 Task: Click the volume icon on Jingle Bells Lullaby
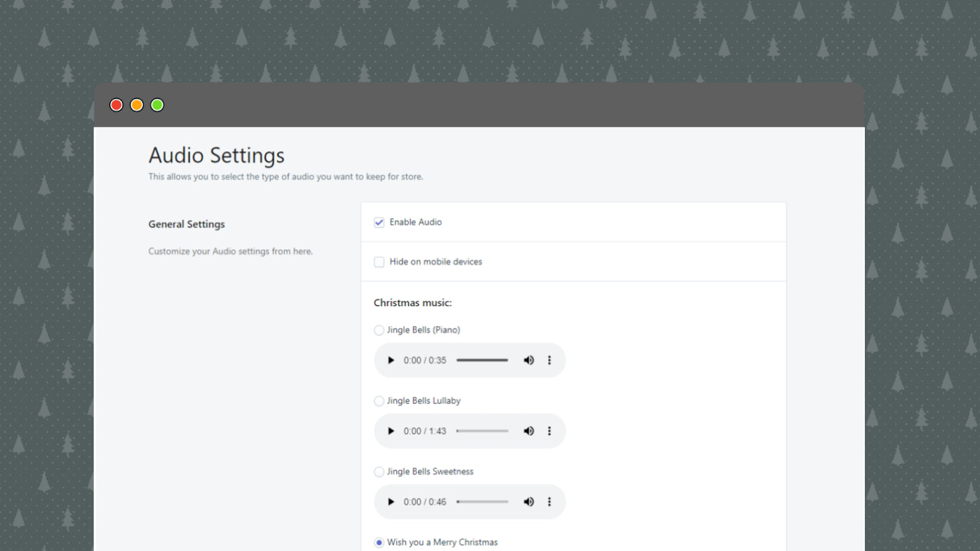point(529,430)
